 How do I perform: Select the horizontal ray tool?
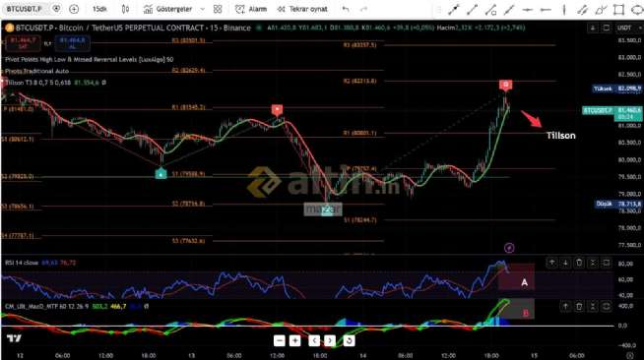coord(546,10)
